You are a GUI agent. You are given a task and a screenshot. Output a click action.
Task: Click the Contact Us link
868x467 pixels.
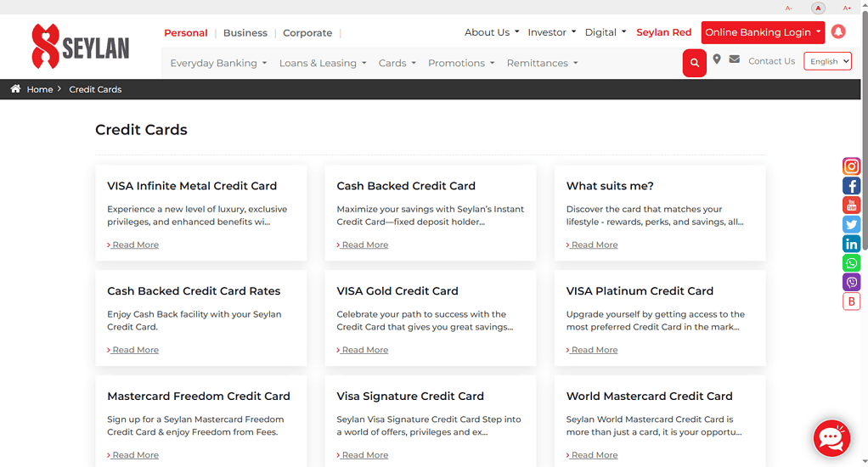click(x=771, y=61)
